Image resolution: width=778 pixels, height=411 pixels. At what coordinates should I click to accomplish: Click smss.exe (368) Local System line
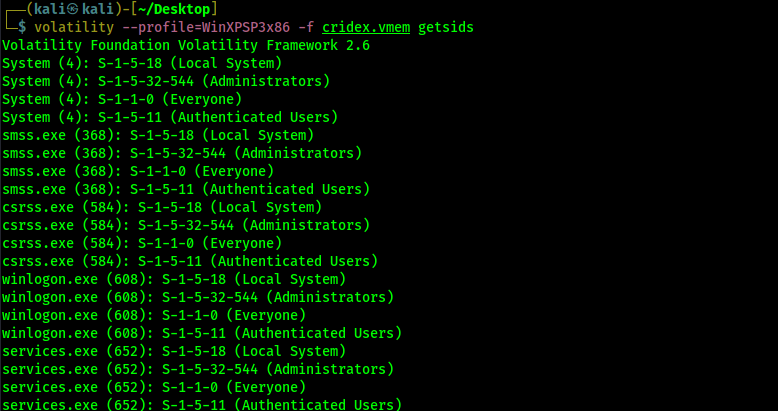[158, 135]
